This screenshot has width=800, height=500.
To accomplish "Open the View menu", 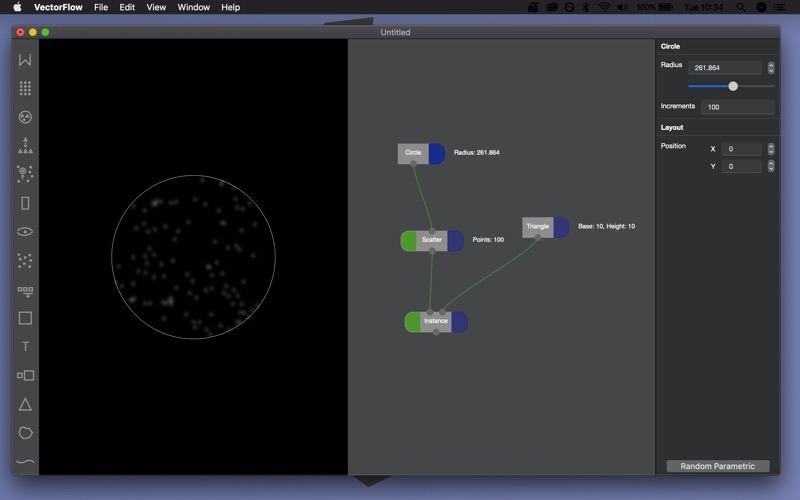I will [x=156, y=7].
